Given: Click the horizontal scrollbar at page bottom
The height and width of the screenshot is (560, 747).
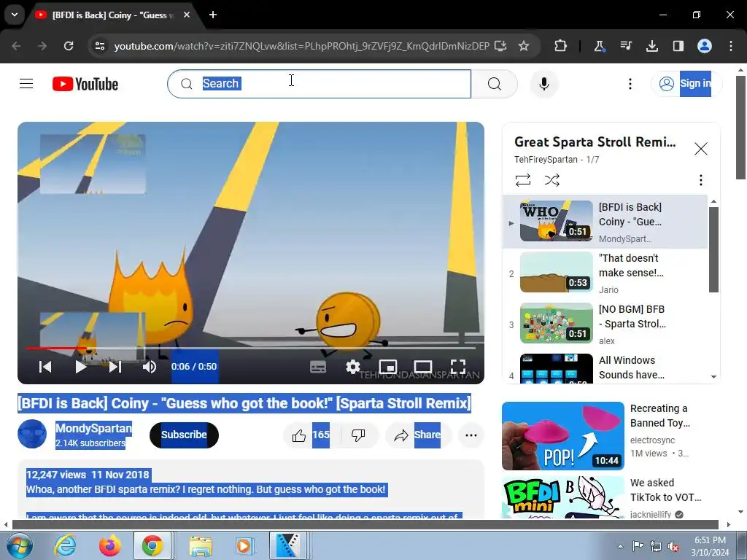Looking at the screenshot, I should point(365,525).
